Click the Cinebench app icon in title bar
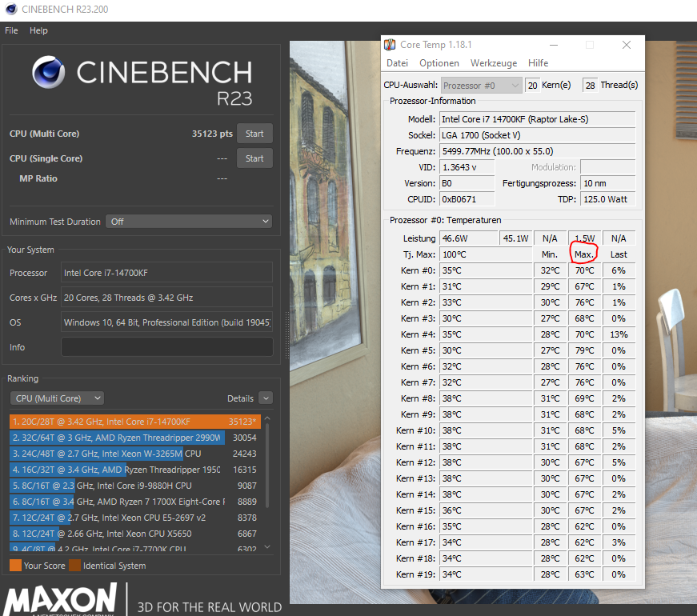 point(11,10)
